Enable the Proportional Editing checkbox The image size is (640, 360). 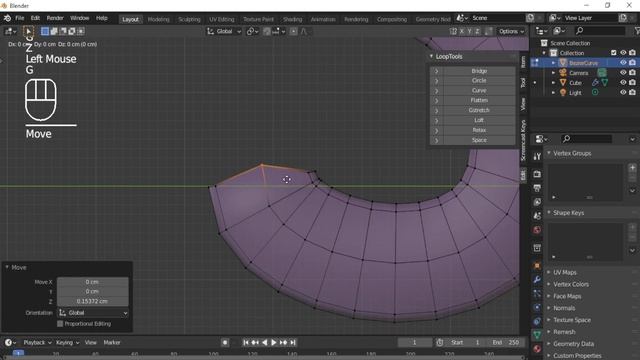(x=60, y=324)
